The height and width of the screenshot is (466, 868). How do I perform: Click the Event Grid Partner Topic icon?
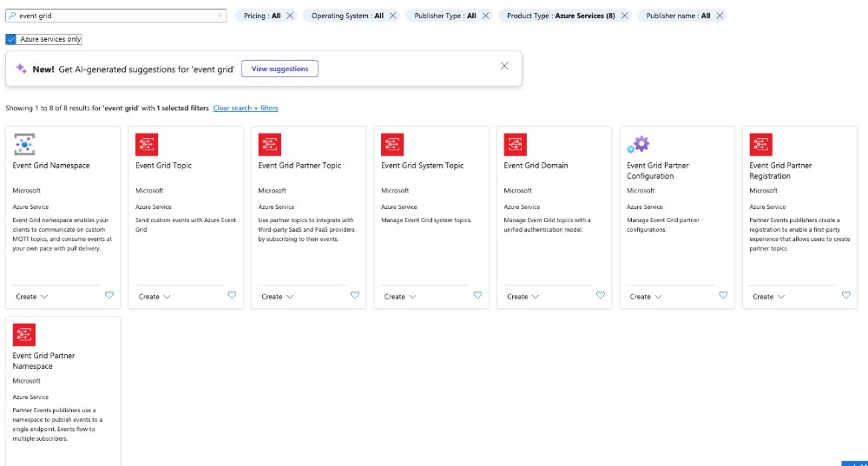[270, 144]
